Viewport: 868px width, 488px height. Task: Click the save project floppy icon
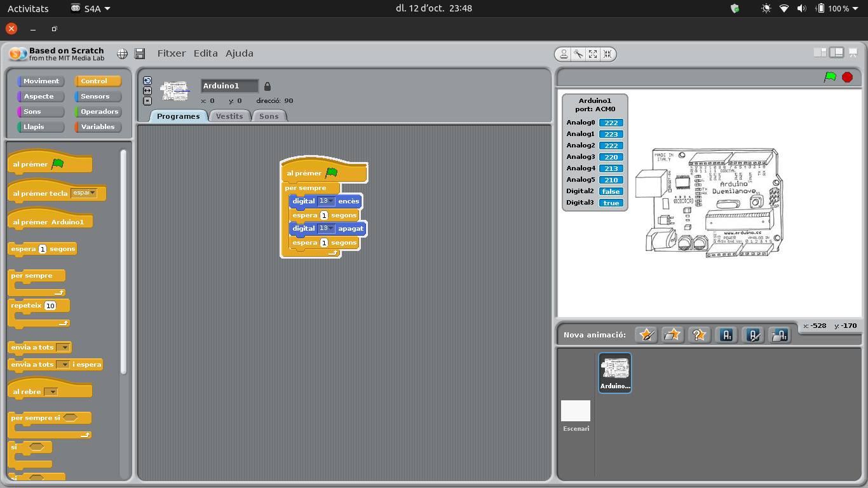[x=140, y=54]
